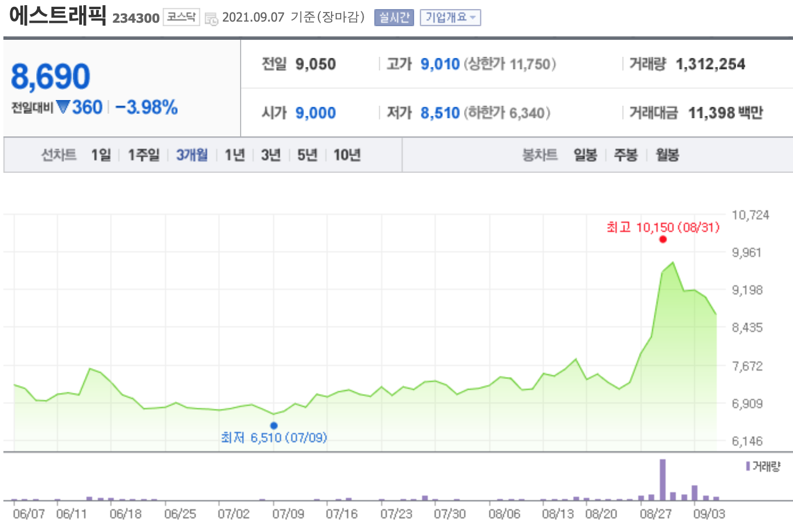This screenshot has height=532, width=793.
Task: Select the 1일 line chart period
Action: coord(101,155)
